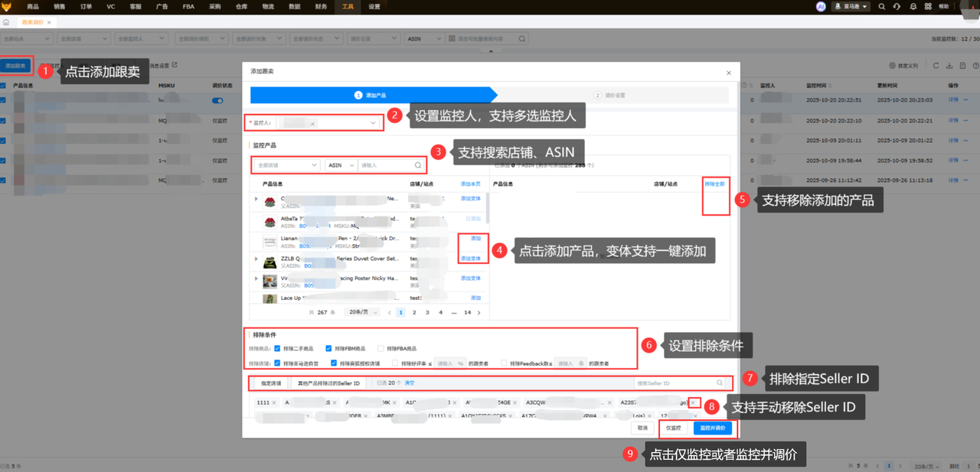Click the ZZLB product thumbnail
980x472 pixels.
click(x=269, y=262)
